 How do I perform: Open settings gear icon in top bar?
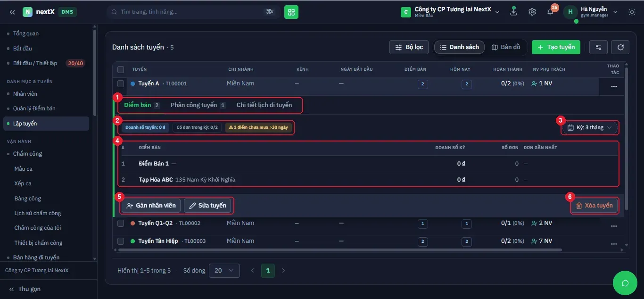pos(532,12)
